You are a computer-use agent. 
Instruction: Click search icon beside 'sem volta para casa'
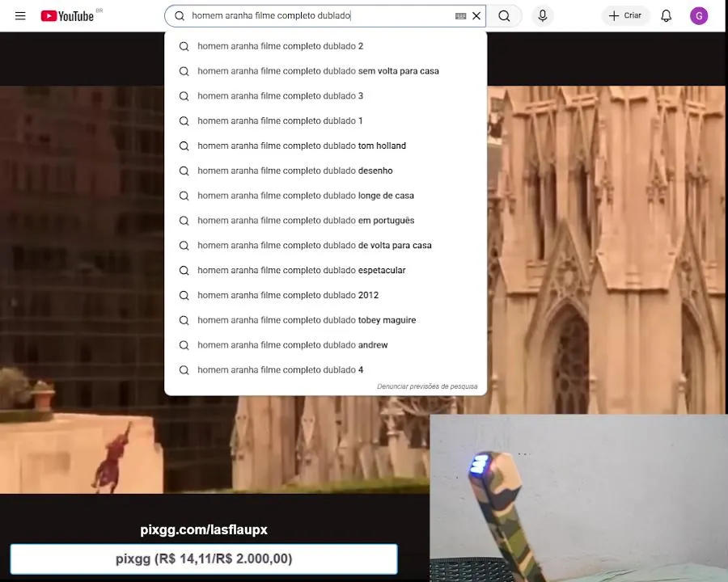coord(184,71)
